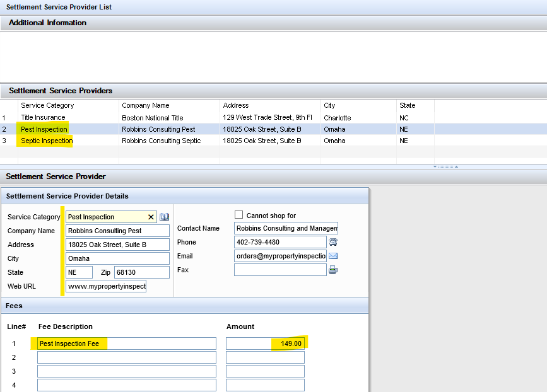The height and width of the screenshot is (392, 547).
Task: Click the line 3 fee description field
Action: (x=127, y=371)
